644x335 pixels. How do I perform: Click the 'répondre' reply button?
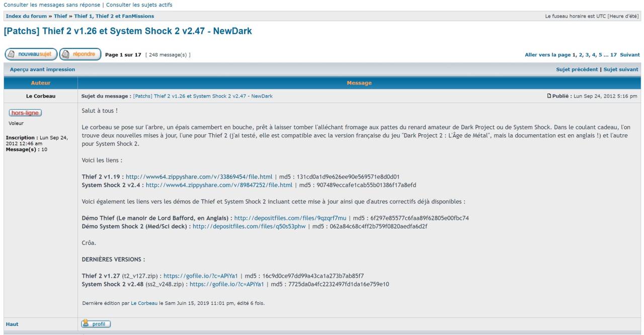tap(80, 54)
